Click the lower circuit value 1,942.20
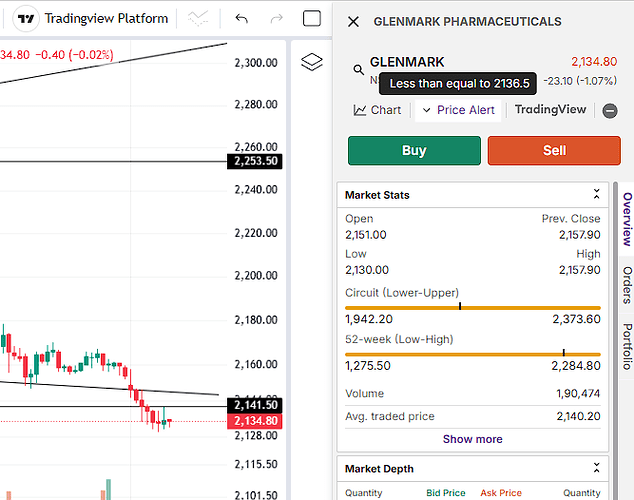This screenshot has width=634, height=500. coord(369,319)
